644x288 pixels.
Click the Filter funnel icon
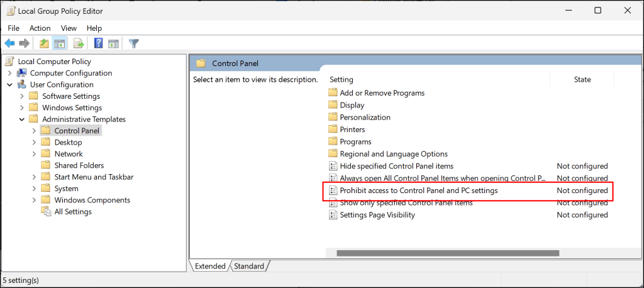(133, 43)
